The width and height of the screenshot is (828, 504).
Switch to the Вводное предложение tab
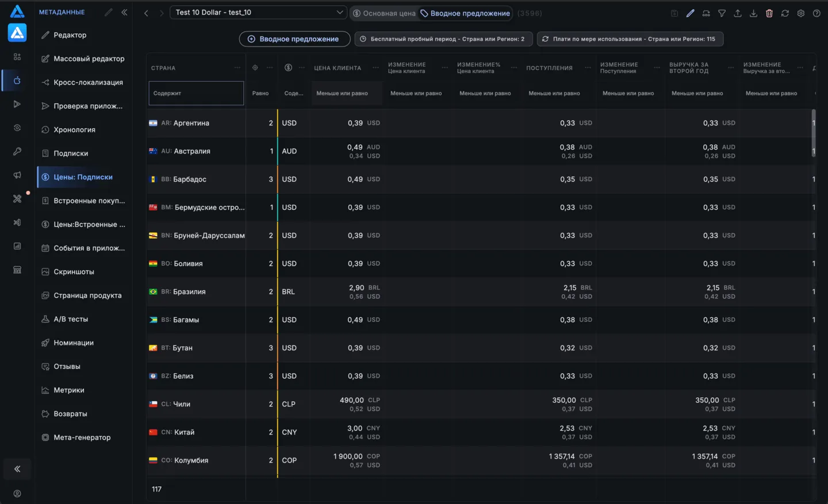[465, 13]
